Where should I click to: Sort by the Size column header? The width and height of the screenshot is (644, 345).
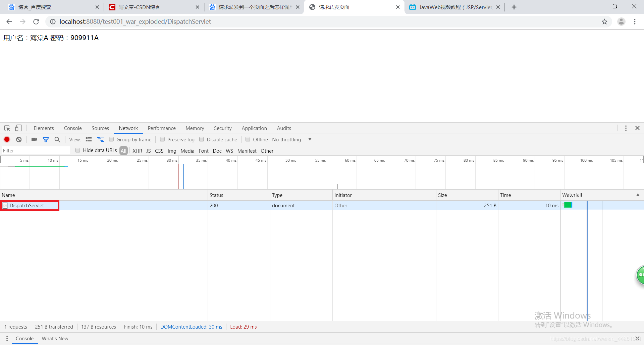(467, 195)
